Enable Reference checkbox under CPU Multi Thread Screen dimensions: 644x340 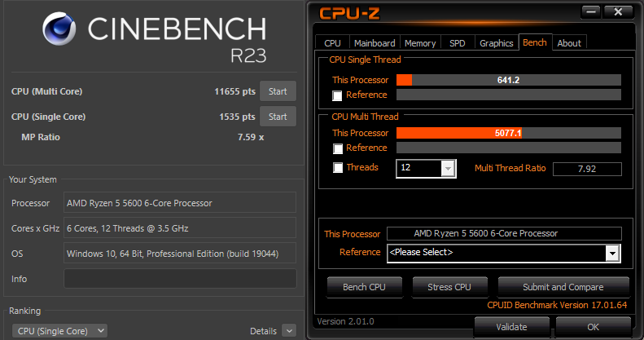click(x=338, y=149)
